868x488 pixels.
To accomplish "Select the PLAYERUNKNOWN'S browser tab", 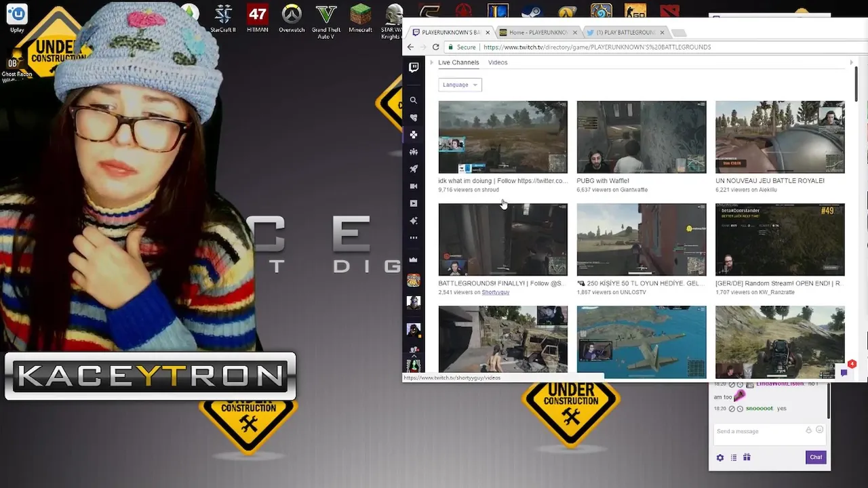I will pyautogui.click(x=451, y=32).
